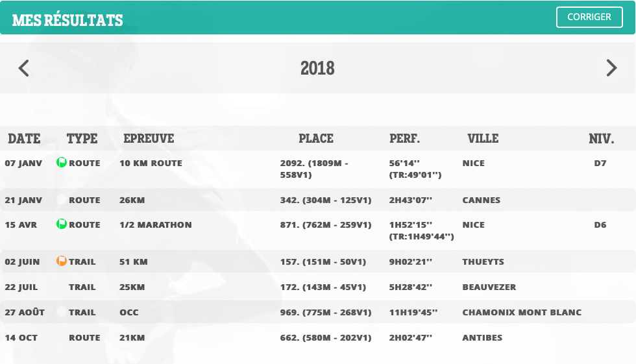636x364 pixels.
Task: Open the 1/2 MARATHON result row
Action: pos(318,230)
